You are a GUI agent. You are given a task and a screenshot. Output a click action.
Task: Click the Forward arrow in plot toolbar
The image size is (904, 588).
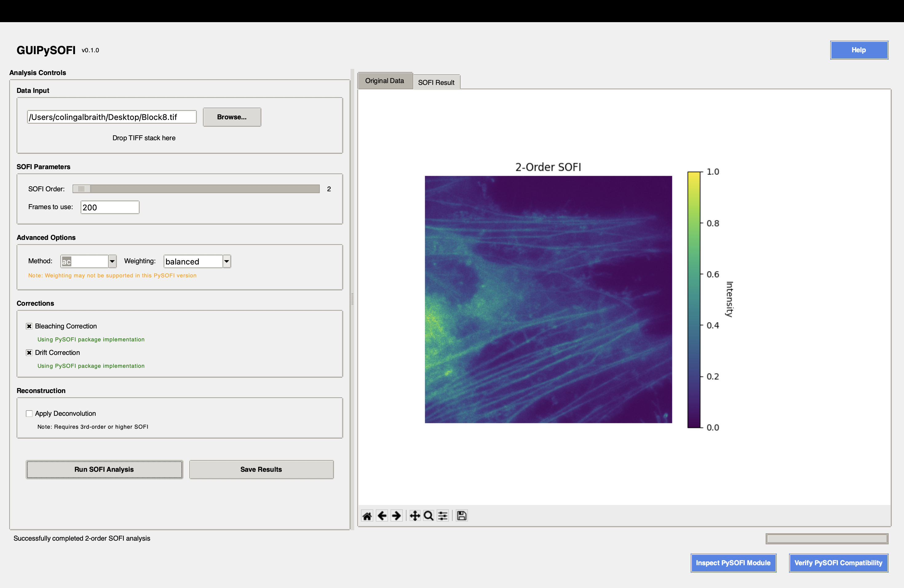(x=396, y=515)
